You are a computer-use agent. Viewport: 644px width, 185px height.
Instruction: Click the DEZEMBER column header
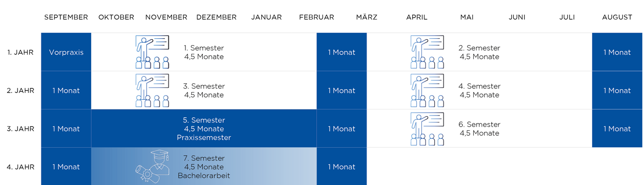216,17
